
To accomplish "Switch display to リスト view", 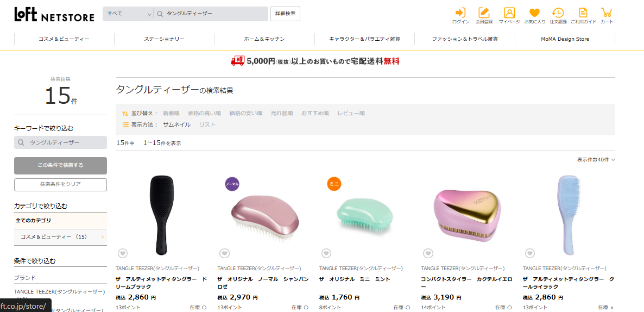I will (207, 124).
